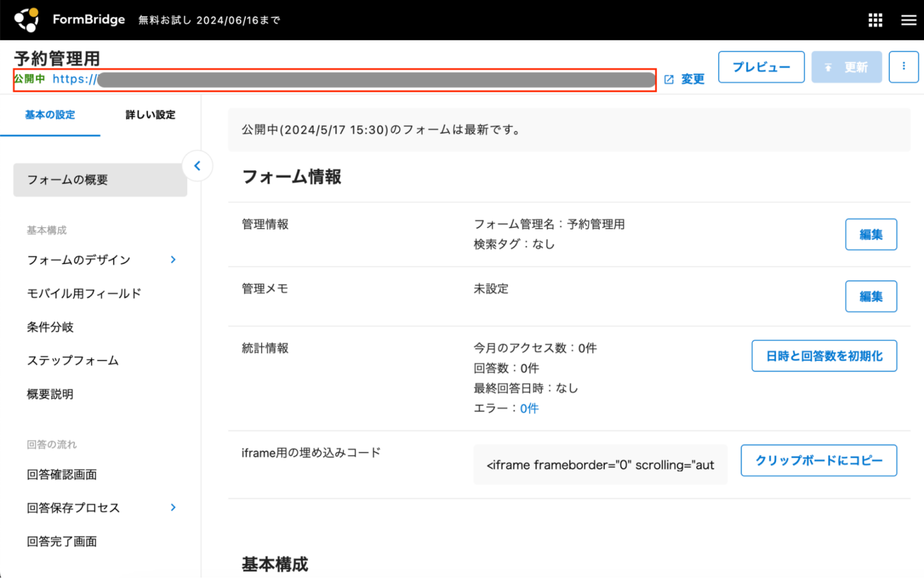This screenshot has width=924, height=578.
Task: Open 回答確認画面 from the sidebar
Action: coord(62,474)
